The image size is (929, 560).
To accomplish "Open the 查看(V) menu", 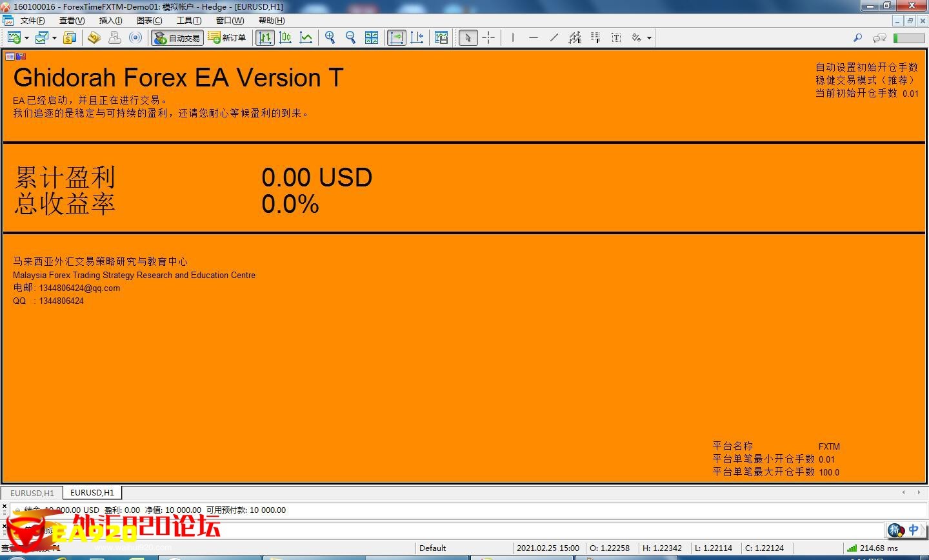I will click(72, 21).
